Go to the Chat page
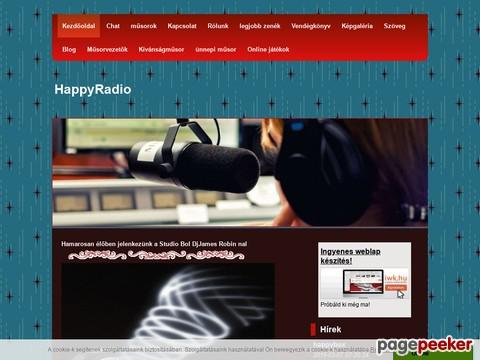The image size is (480, 360). (x=113, y=26)
